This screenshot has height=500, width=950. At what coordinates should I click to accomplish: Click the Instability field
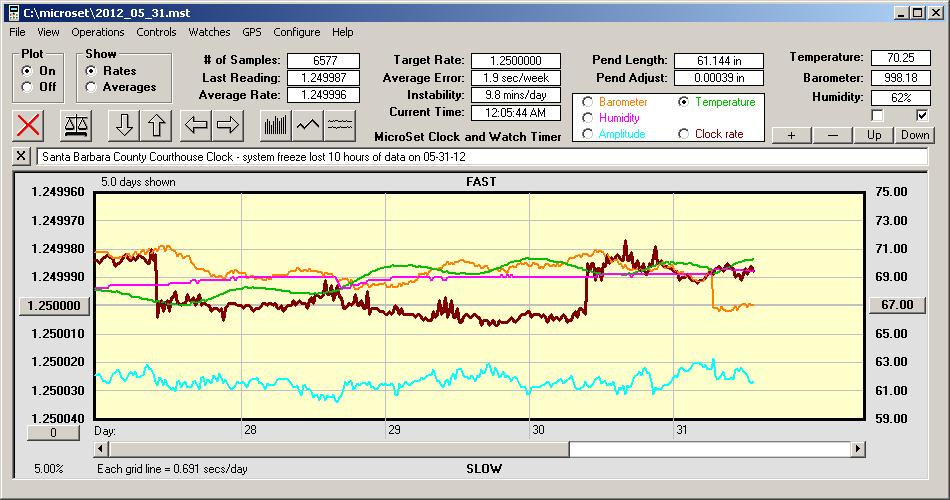[x=516, y=95]
